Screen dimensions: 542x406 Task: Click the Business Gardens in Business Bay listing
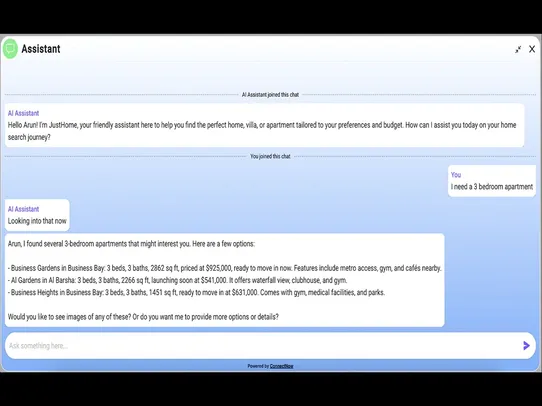(x=225, y=268)
